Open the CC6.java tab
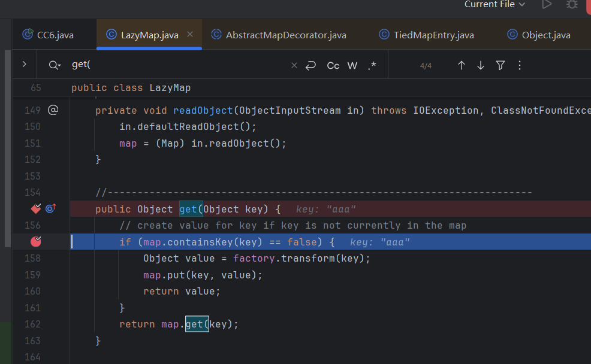Image resolution: width=591 pixels, height=364 pixels. click(x=48, y=35)
